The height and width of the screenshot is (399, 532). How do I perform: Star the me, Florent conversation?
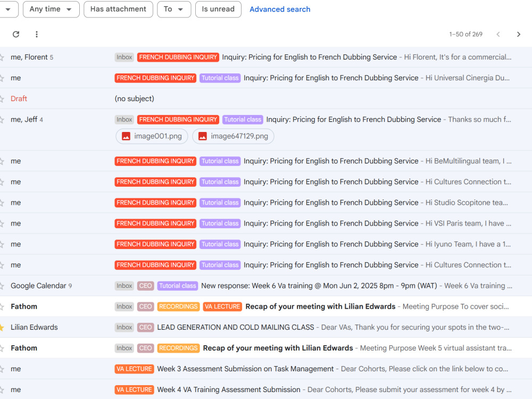point(2,57)
